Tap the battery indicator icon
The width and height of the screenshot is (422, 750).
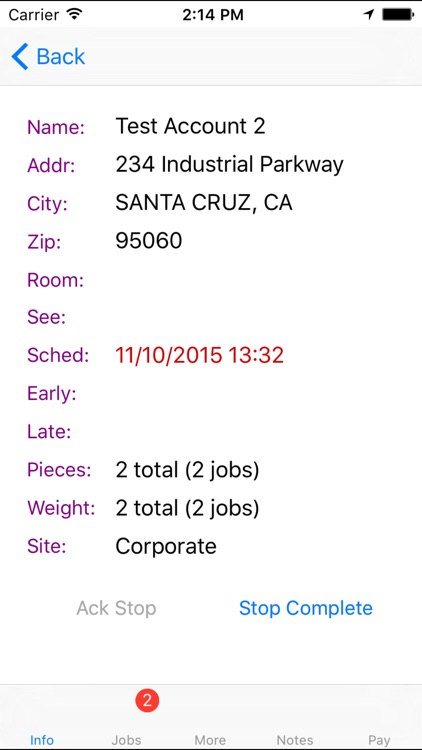coord(398,15)
